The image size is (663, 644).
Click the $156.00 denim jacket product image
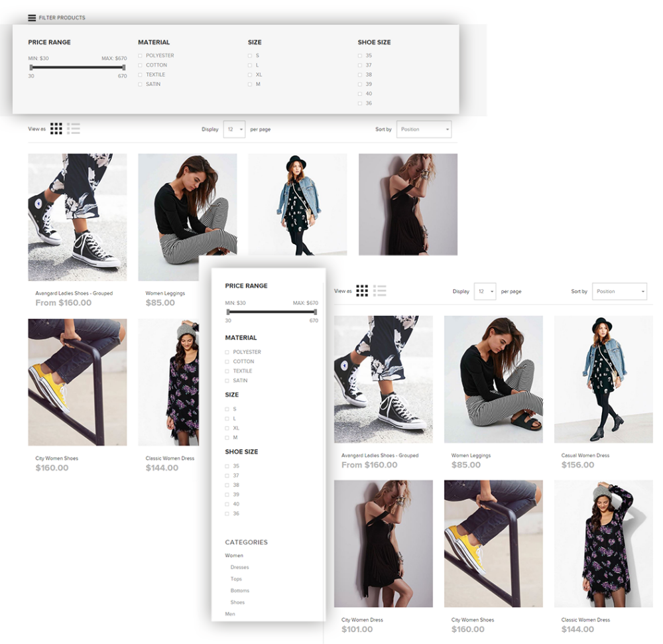click(x=603, y=379)
